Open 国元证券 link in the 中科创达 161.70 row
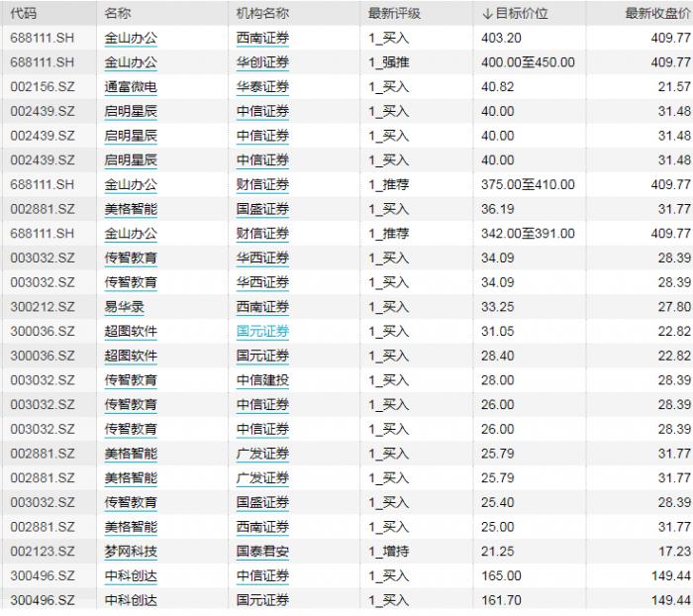The image size is (693, 616). [262, 600]
